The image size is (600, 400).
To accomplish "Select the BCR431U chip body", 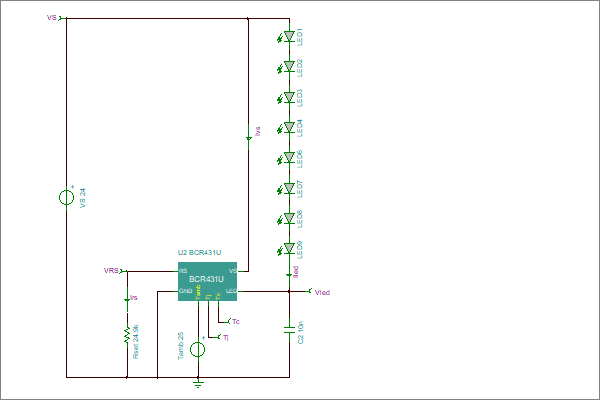I will (x=207, y=281).
